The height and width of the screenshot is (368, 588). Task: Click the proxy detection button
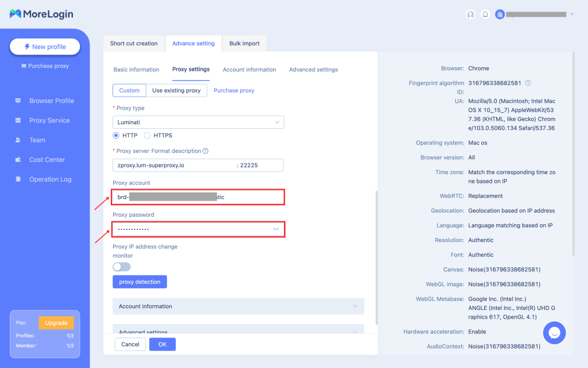(140, 282)
